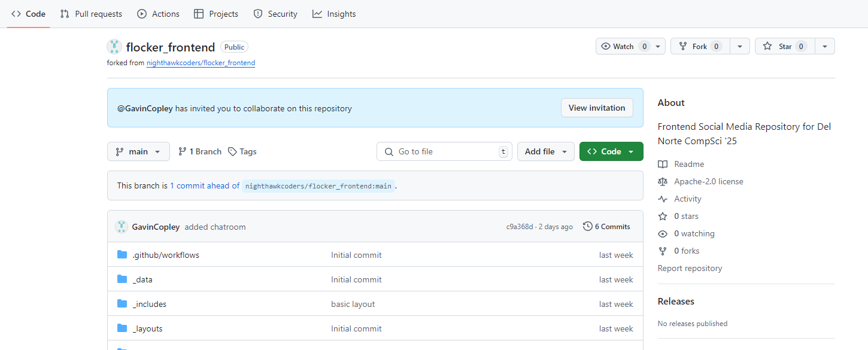Open Initial commit message on .github/workflows row

click(x=356, y=255)
